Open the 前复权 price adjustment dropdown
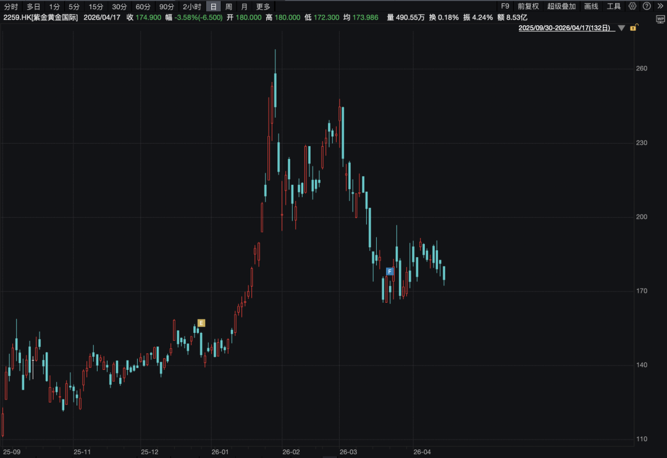Screen dimensions: 667x458 click(528, 6)
